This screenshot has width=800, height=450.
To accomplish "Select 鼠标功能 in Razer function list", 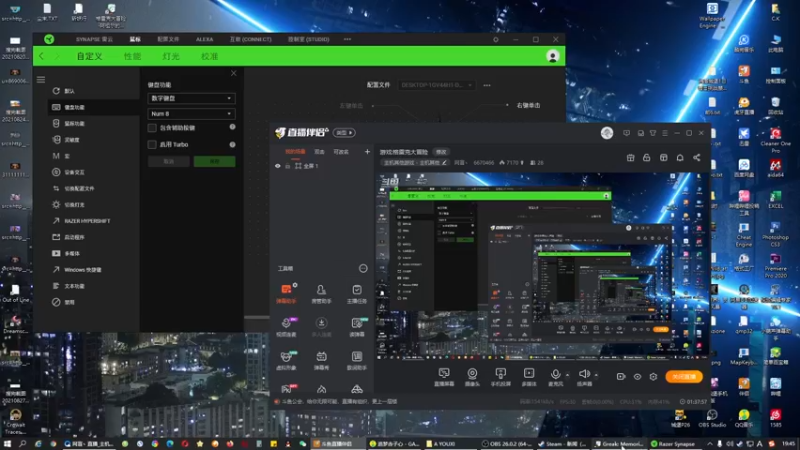I will [74, 123].
